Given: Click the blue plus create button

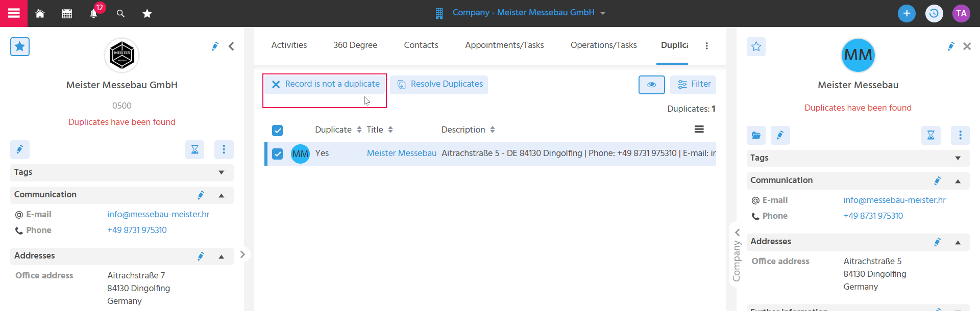Looking at the screenshot, I should pos(906,13).
